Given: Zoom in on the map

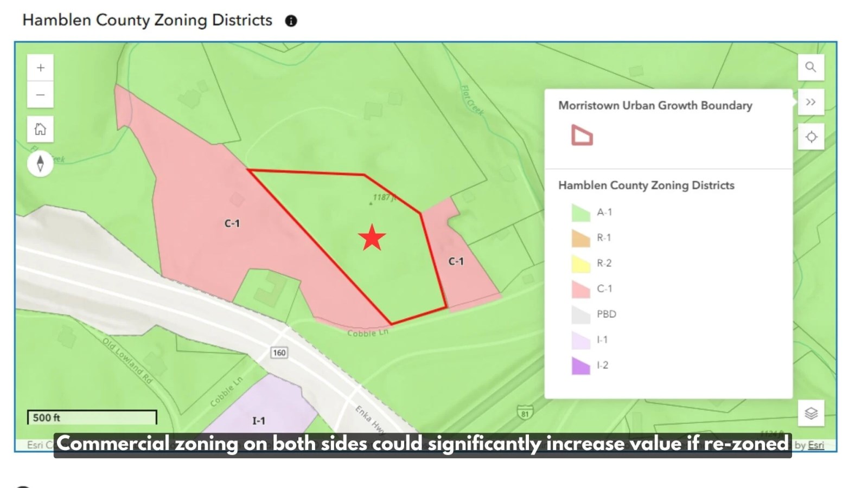Looking at the screenshot, I should click(41, 68).
